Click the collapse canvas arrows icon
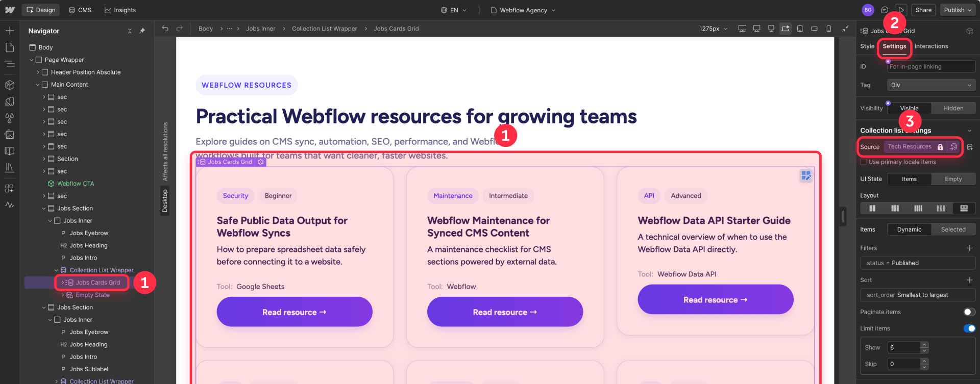Viewport: 980px width, 384px height. click(x=845, y=29)
